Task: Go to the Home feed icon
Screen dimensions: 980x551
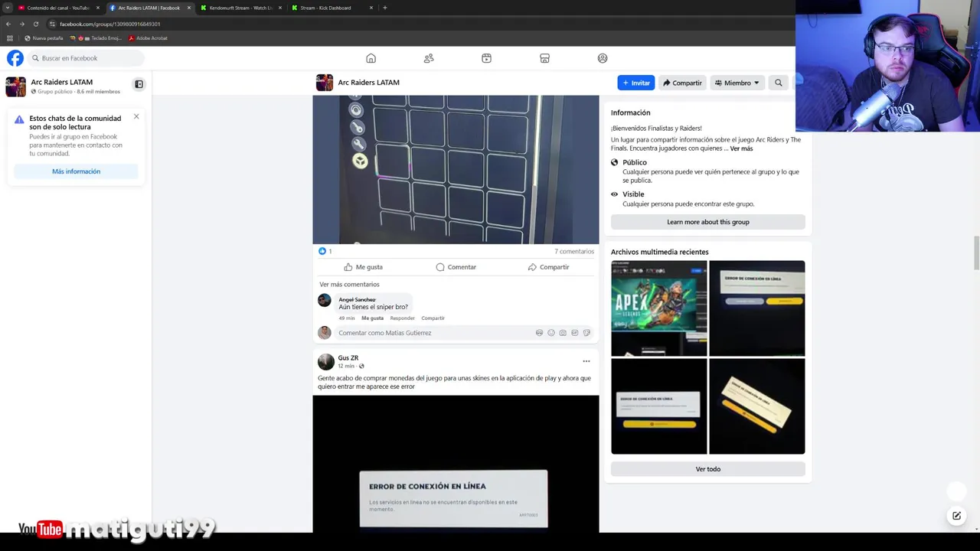Action: 371,58
